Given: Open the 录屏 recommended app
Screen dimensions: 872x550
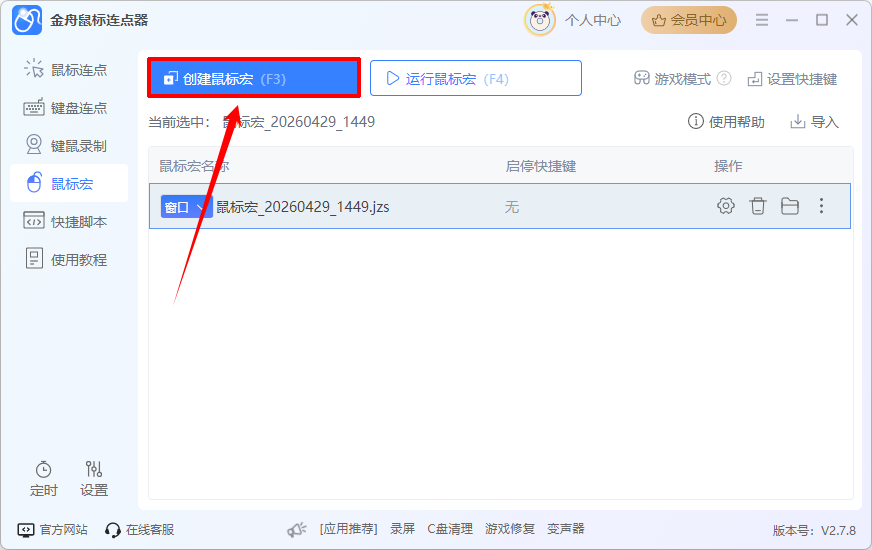Looking at the screenshot, I should (x=403, y=529).
